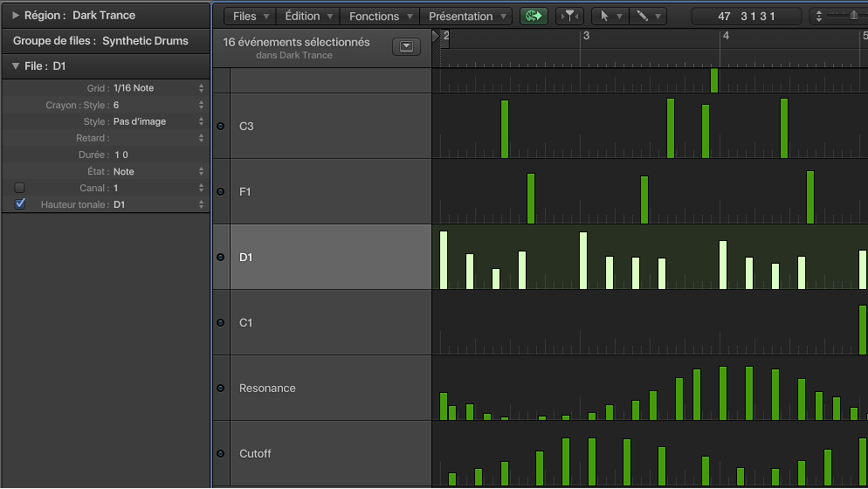Collapse the File D1 disclosure triangle

click(x=15, y=66)
